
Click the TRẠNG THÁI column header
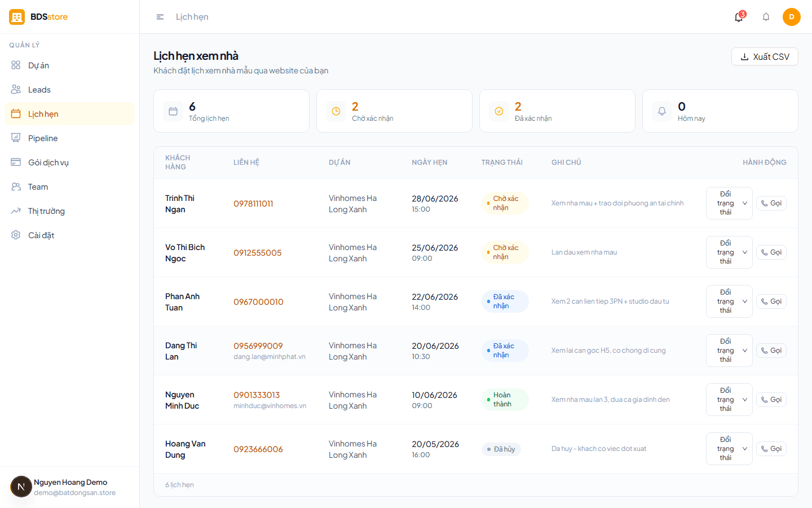(x=502, y=163)
